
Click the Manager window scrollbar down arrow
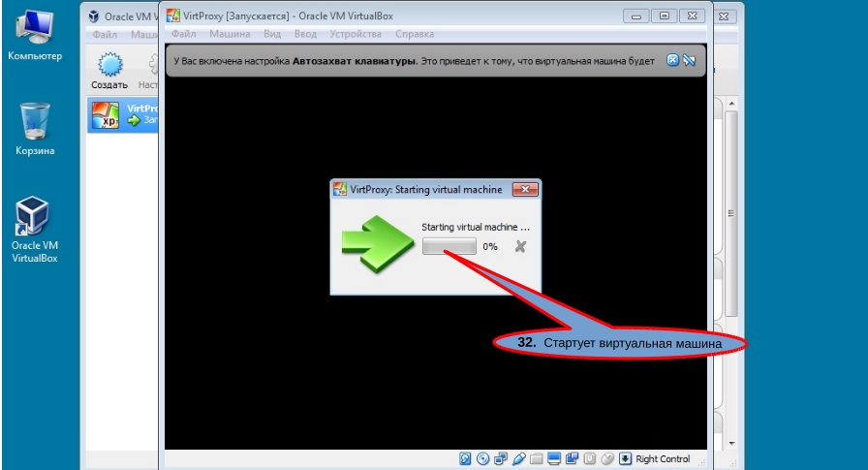[731, 443]
